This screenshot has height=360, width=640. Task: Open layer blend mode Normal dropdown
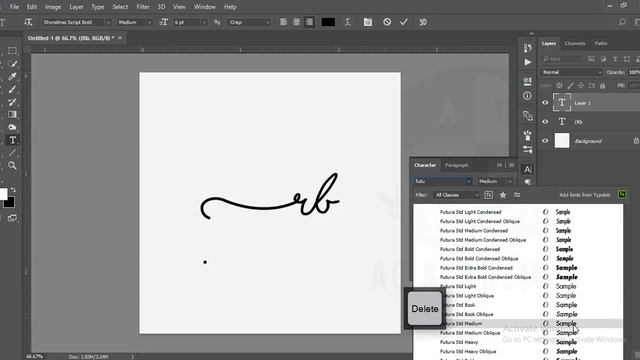(572, 72)
